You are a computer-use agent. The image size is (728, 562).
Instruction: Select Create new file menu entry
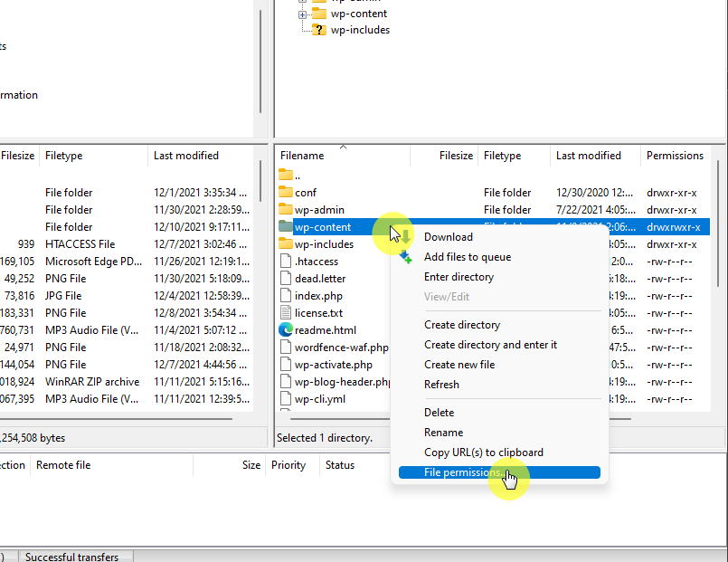[x=459, y=365]
